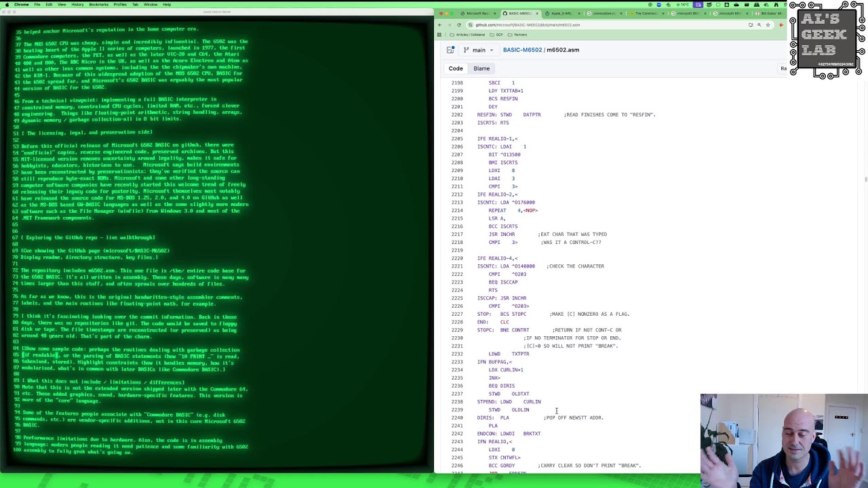This screenshot has height=488, width=868.
Task: Click line number 2202 in code
Action: tap(457, 115)
